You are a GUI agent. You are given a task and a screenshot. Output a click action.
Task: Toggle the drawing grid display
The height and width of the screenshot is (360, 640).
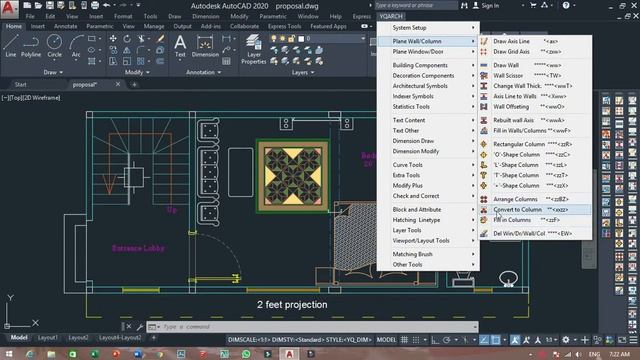404,340
